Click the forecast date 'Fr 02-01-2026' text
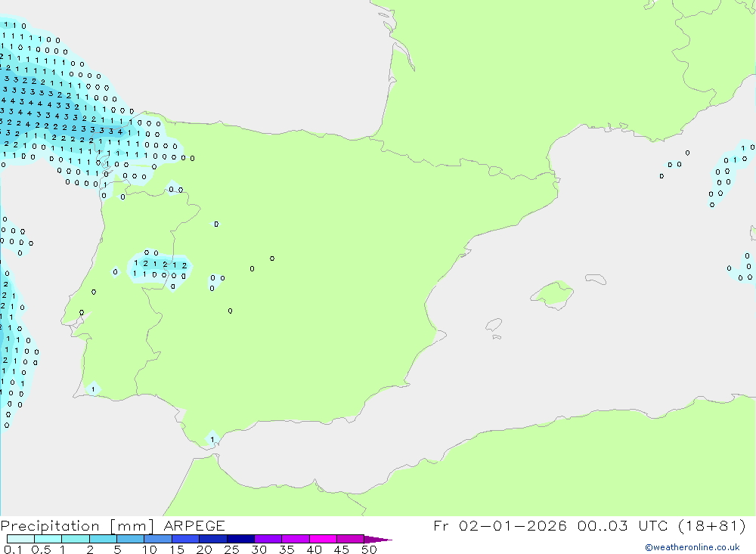This screenshot has height=554, width=756. click(x=500, y=526)
